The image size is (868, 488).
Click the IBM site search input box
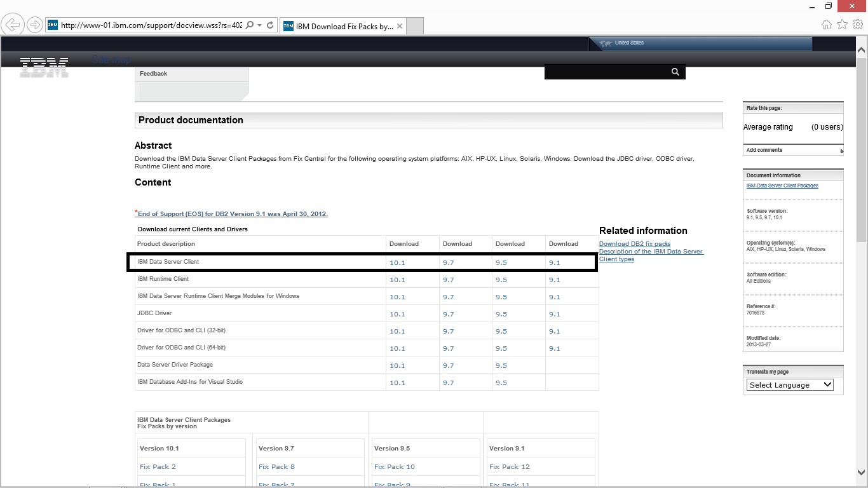607,72
